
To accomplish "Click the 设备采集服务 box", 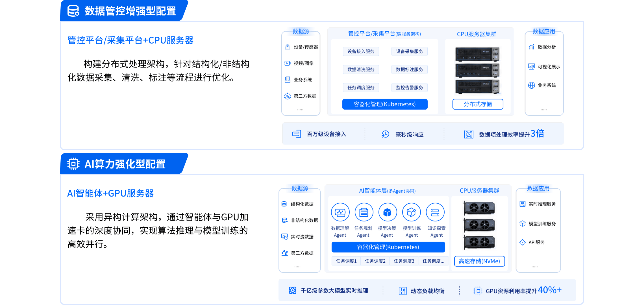I will point(410,51).
